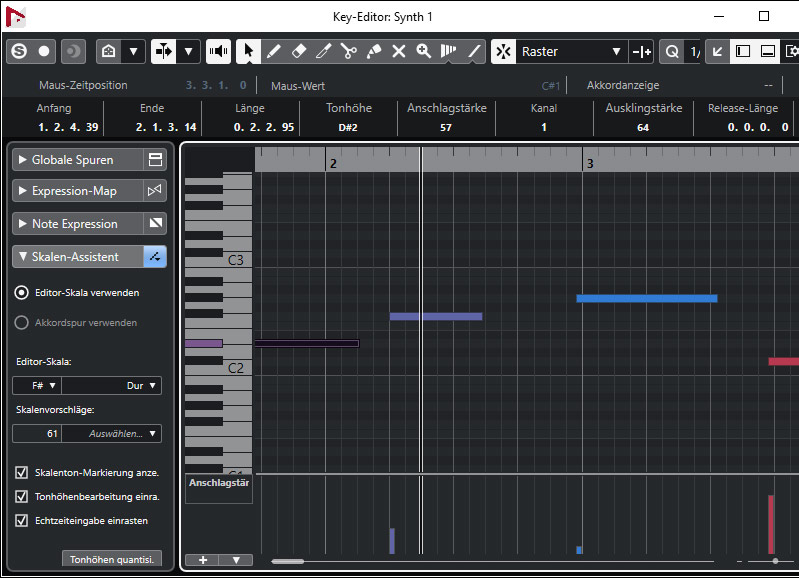
Task: Uncheck Echtzeiteingabe einrasten option
Action: point(22,520)
